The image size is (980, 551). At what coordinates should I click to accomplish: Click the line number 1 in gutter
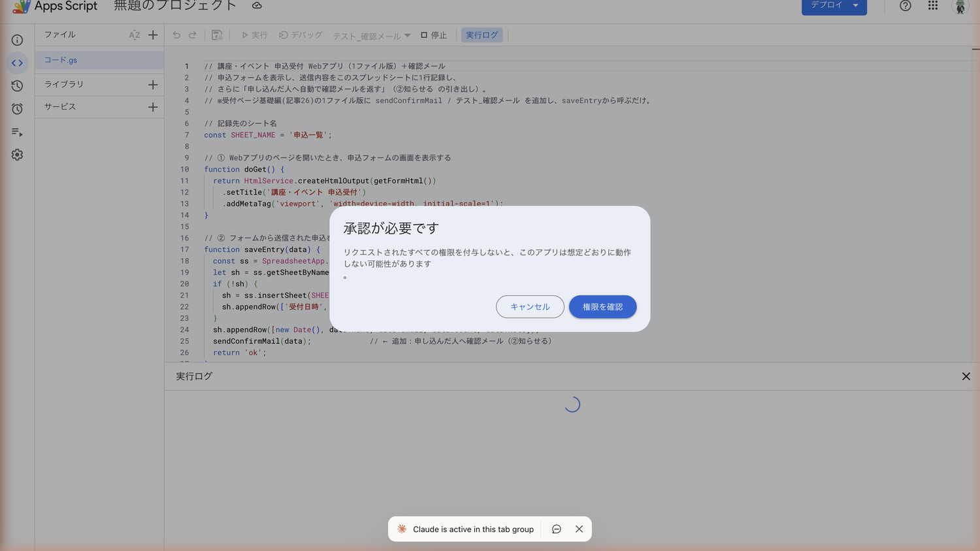186,66
